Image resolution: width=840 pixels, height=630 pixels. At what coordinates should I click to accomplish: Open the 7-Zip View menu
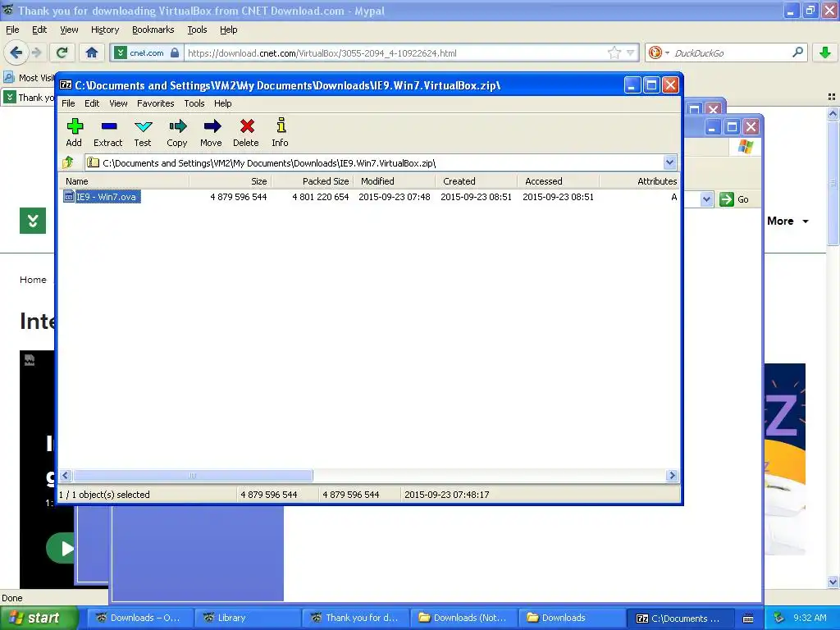coord(118,103)
